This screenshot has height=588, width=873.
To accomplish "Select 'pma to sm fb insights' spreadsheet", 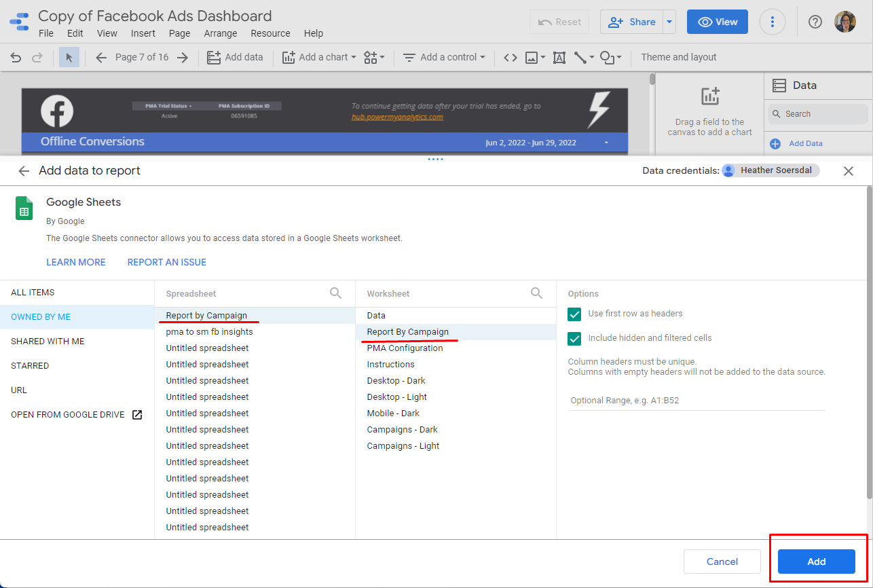I will (210, 332).
